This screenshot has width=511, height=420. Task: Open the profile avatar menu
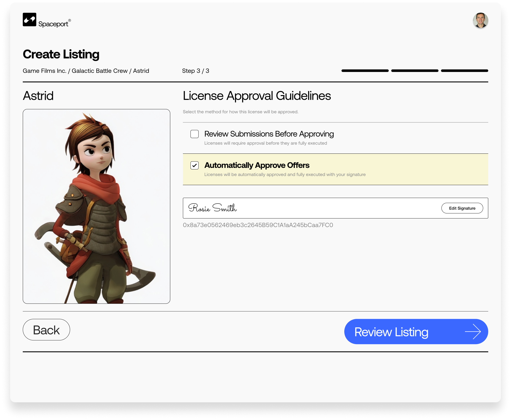[x=480, y=21]
